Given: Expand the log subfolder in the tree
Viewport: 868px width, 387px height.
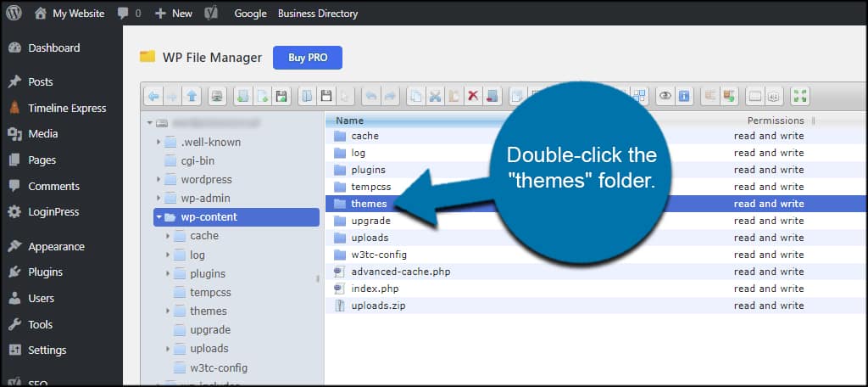Looking at the screenshot, I should point(168,255).
